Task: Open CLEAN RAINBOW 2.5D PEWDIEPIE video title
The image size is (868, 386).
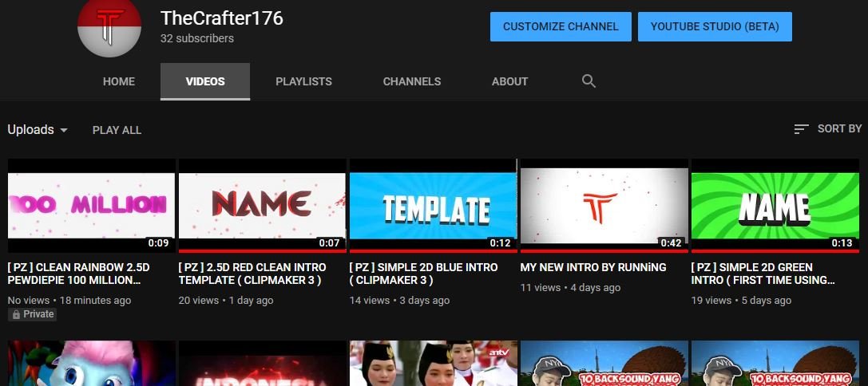Action: coord(78,274)
